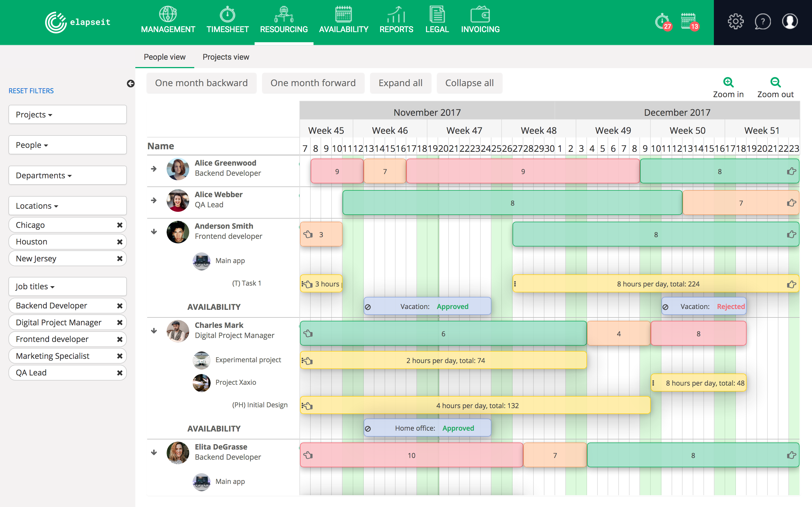Expand Anderson Smith frontend developer row
812x507 pixels.
[153, 231]
